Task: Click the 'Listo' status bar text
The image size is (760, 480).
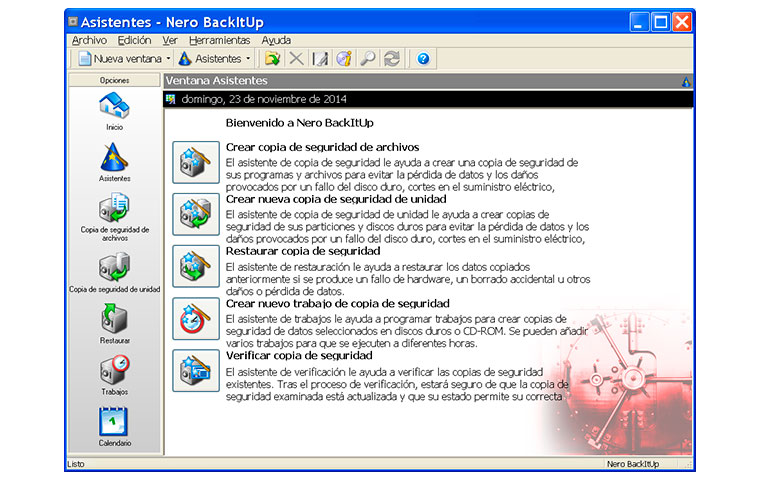Action: click(76, 464)
